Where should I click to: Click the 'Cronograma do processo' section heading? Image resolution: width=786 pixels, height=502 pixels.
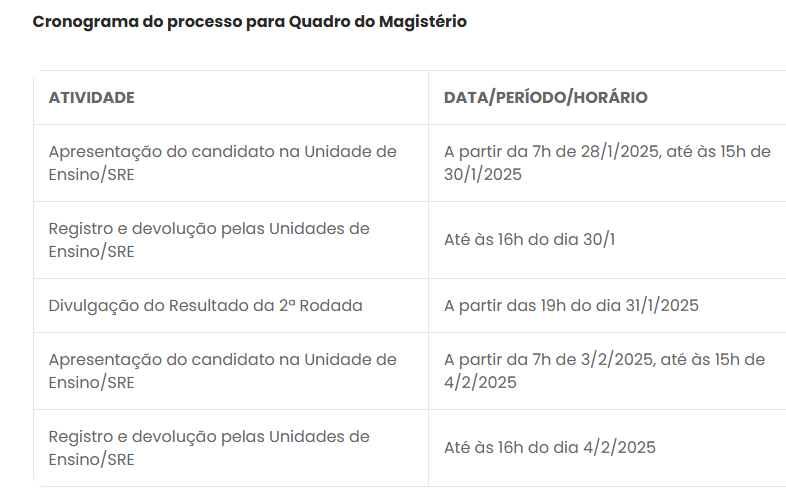(x=249, y=21)
